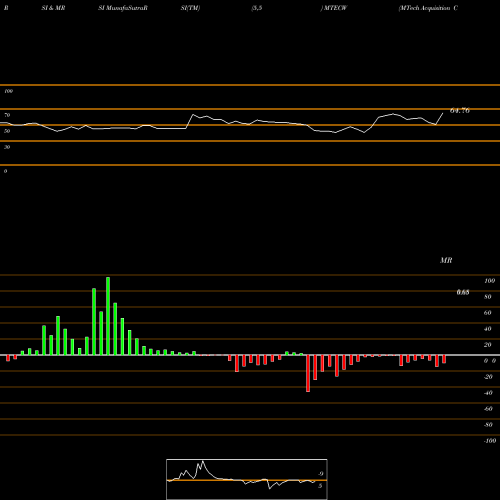The height and width of the screenshot is (500, 500).
Task: Click the end point of the RSI line
Action: point(443,113)
